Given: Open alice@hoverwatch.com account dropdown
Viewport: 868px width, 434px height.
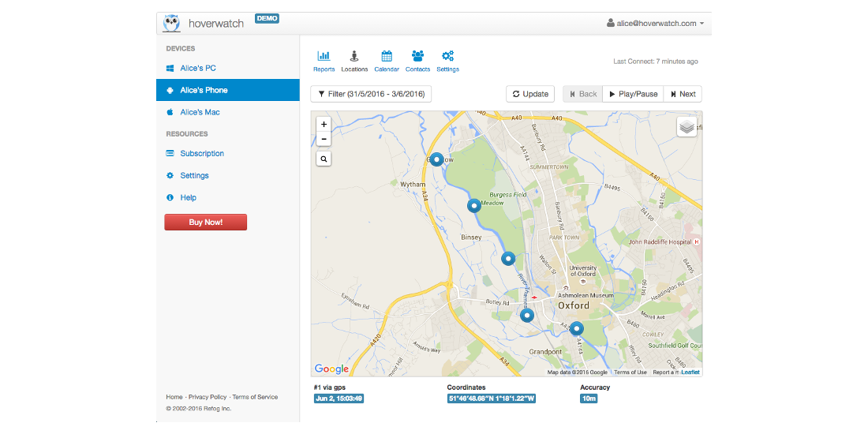Looking at the screenshot, I should pyautogui.click(x=656, y=23).
